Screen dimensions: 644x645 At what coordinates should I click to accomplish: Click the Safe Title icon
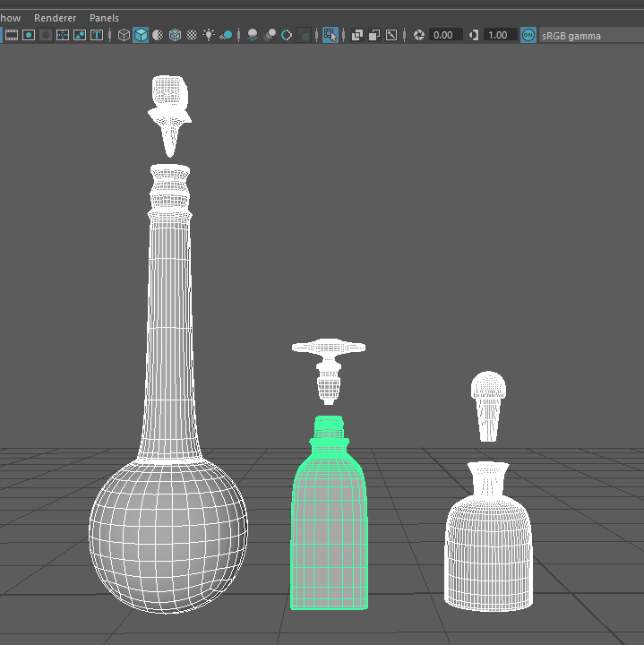point(97,35)
